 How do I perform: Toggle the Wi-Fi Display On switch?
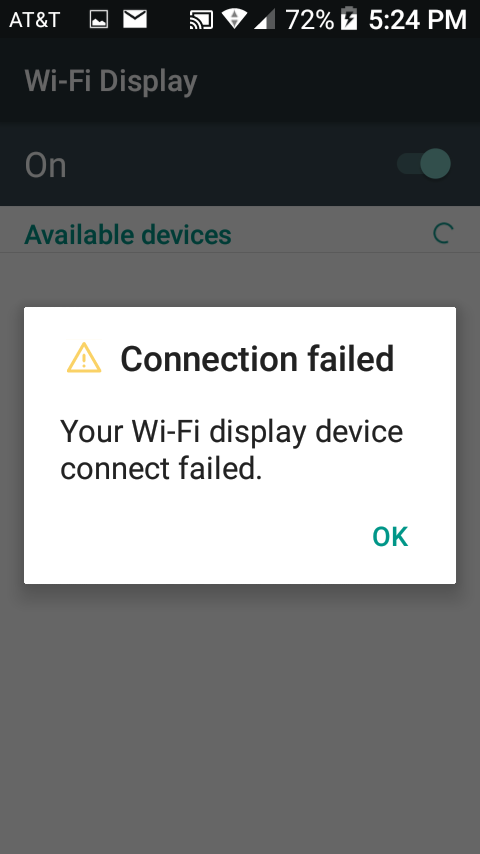pos(423,163)
